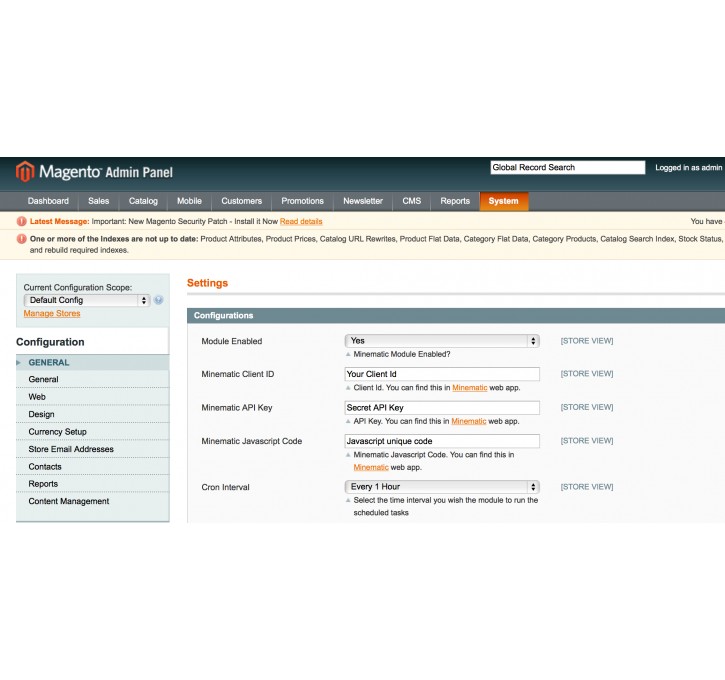This screenshot has height=680, width=725.
Task: Click STORE VIEW beside Cron Interval
Action: click(587, 487)
